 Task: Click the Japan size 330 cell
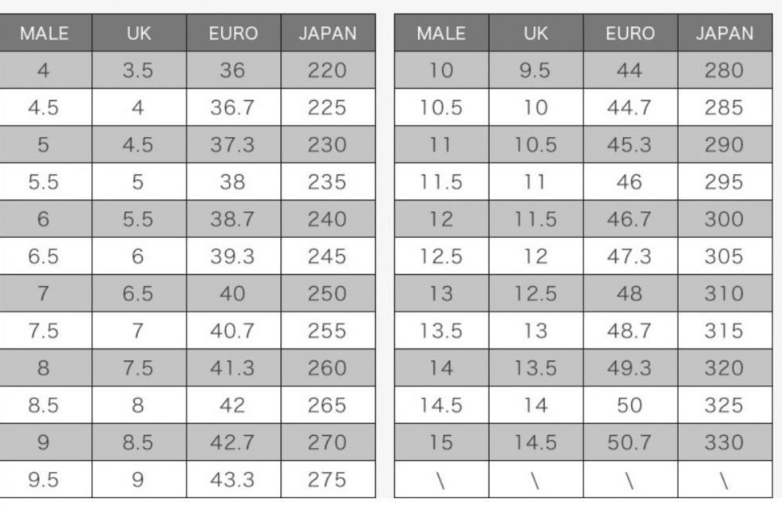coord(724,443)
